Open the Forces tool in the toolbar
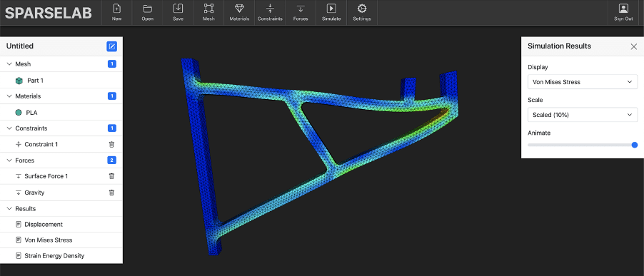 click(301, 9)
